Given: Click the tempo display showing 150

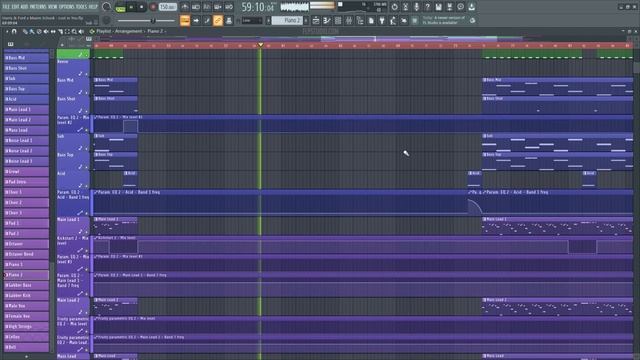Looking at the screenshot, I should 168,7.
